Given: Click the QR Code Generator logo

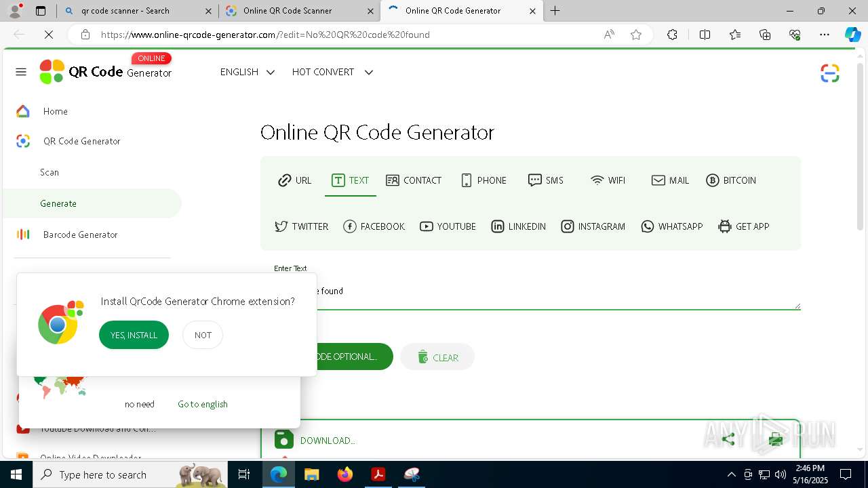Looking at the screenshot, I should (106, 71).
